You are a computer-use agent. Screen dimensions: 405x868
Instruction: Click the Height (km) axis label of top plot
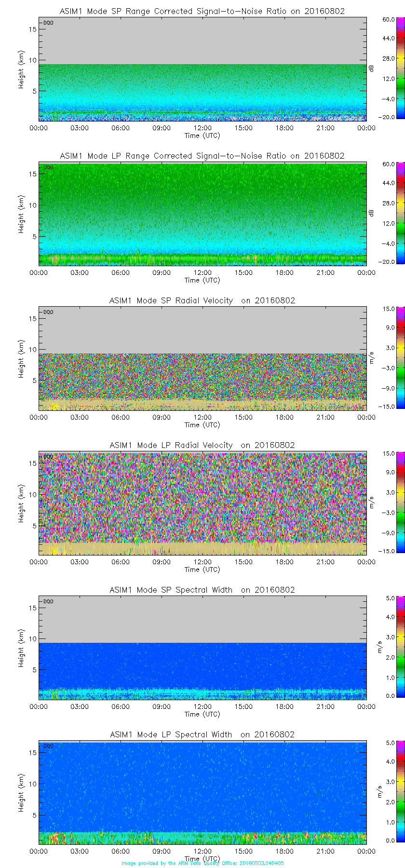[21, 69]
